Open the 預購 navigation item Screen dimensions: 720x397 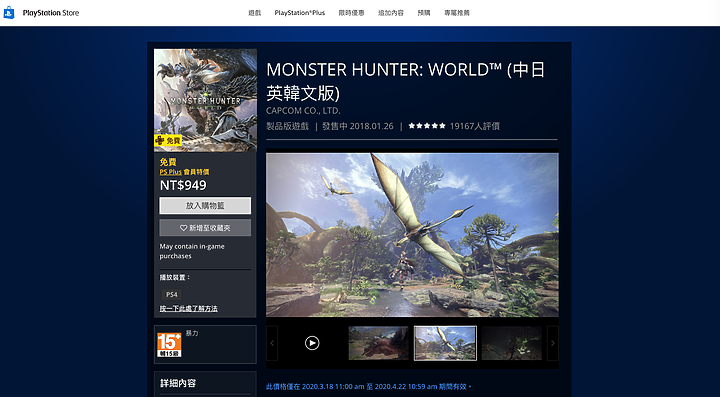pyautogui.click(x=424, y=13)
